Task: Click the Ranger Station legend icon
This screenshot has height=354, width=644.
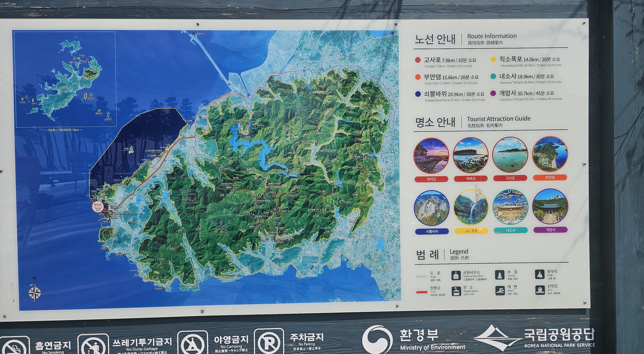Action: click(x=456, y=291)
